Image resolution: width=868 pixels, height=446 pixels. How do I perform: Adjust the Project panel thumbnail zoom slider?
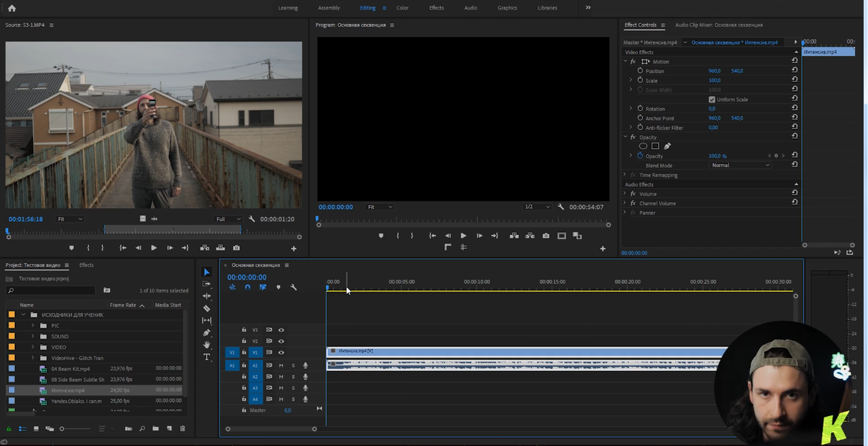coord(62,429)
